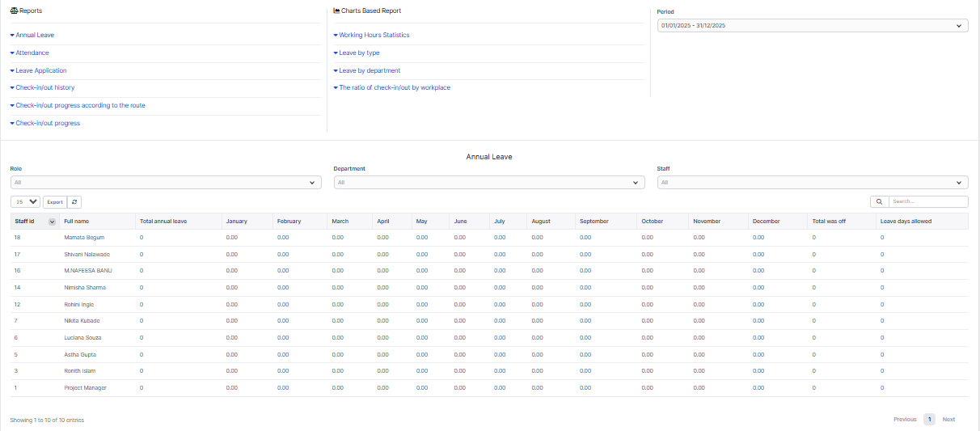Open the Role filter dropdown
Screen dimensions: 980x431
point(166,183)
